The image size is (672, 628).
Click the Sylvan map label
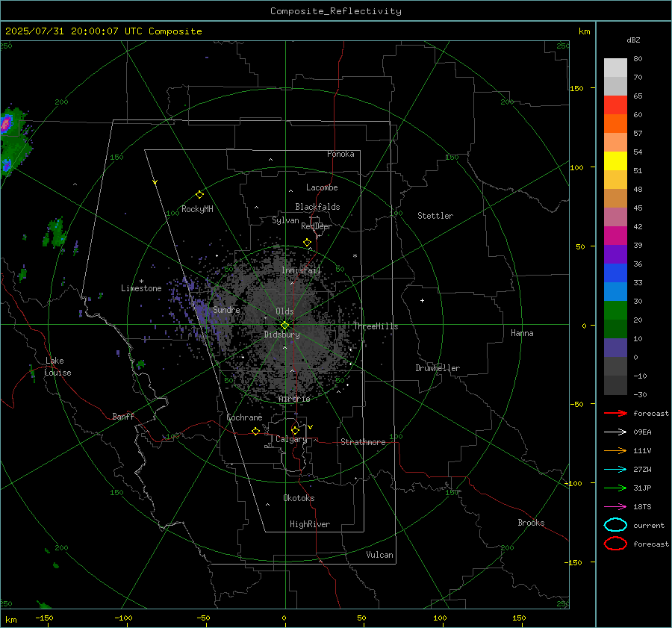(285, 220)
